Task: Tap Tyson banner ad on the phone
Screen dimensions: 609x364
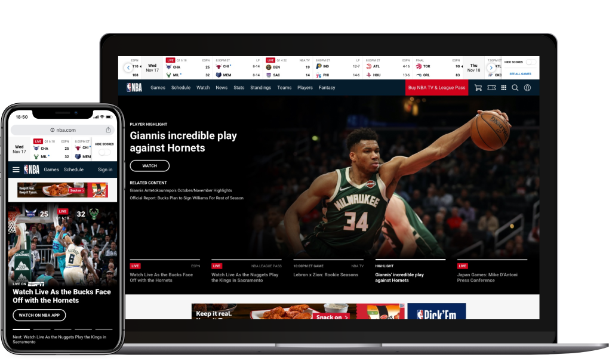Action: click(63, 190)
